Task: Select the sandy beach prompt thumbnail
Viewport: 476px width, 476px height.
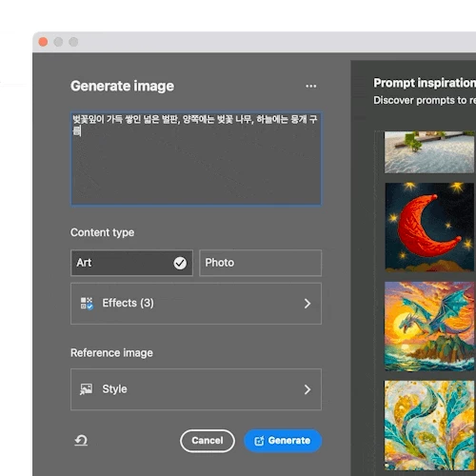Action: click(430, 152)
